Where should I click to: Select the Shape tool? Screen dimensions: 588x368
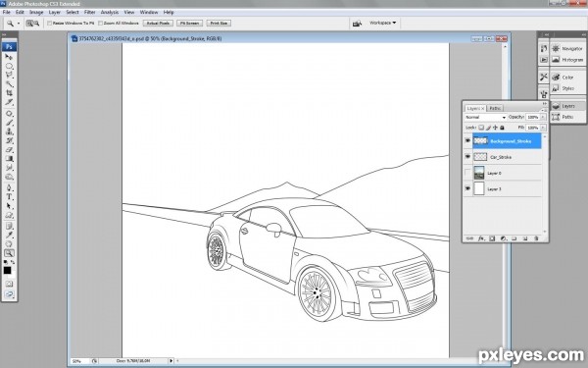[x=9, y=215]
